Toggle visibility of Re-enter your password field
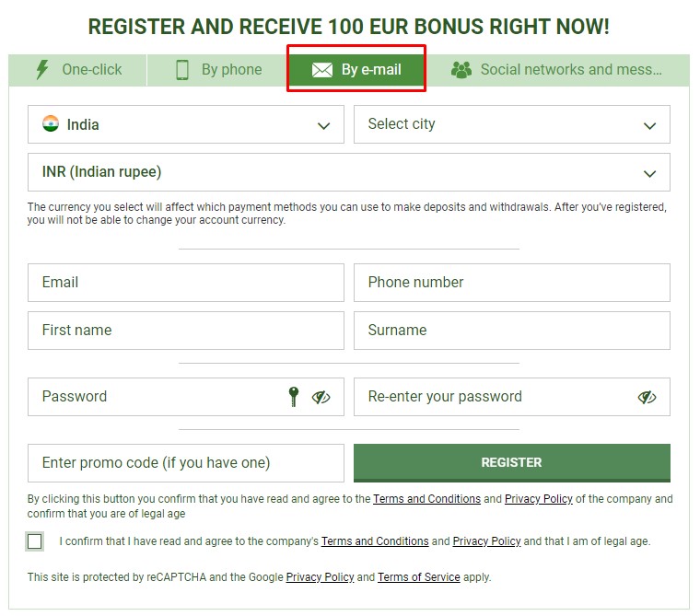The width and height of the screenshot is (700, 616). tap(647, 397)
